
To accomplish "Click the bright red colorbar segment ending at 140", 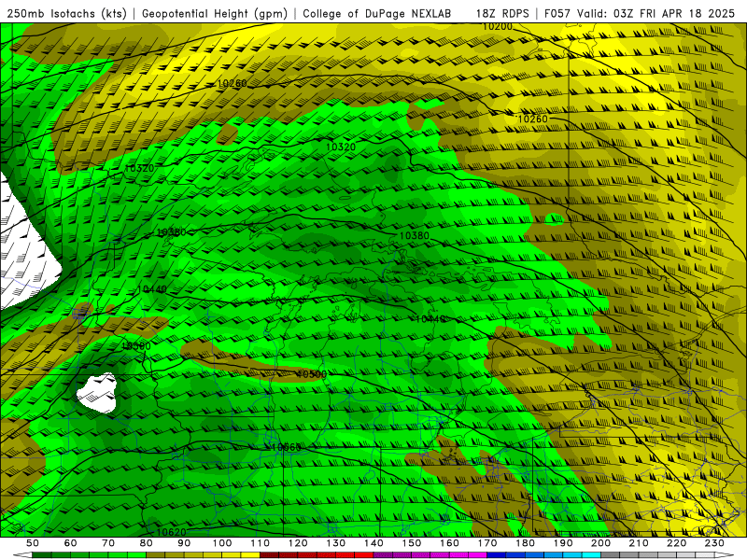I will pos(364,555).
